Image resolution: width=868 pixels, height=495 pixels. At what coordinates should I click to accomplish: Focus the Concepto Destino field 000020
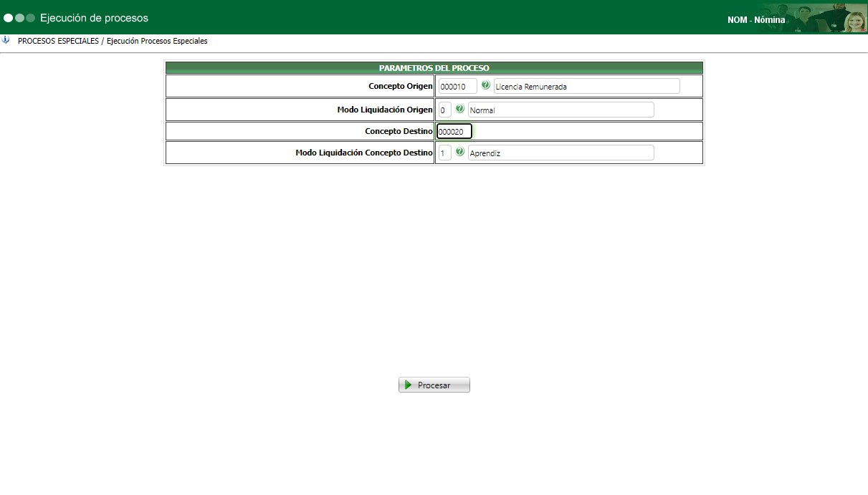tap(454, 131)
